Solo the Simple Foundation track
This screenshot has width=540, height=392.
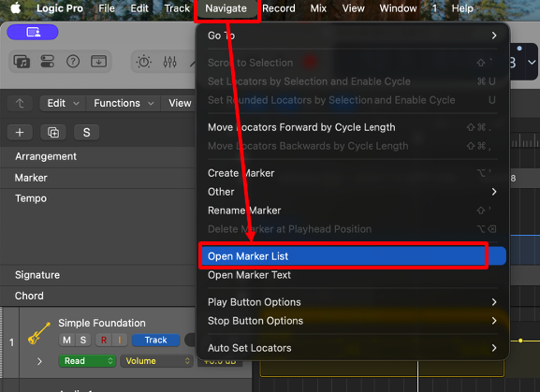[x=83, y=340]
